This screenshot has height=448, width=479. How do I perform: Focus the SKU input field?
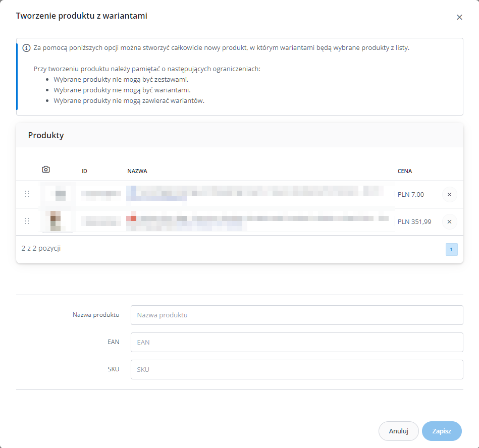pyautogui.click(x=297, y=369)
